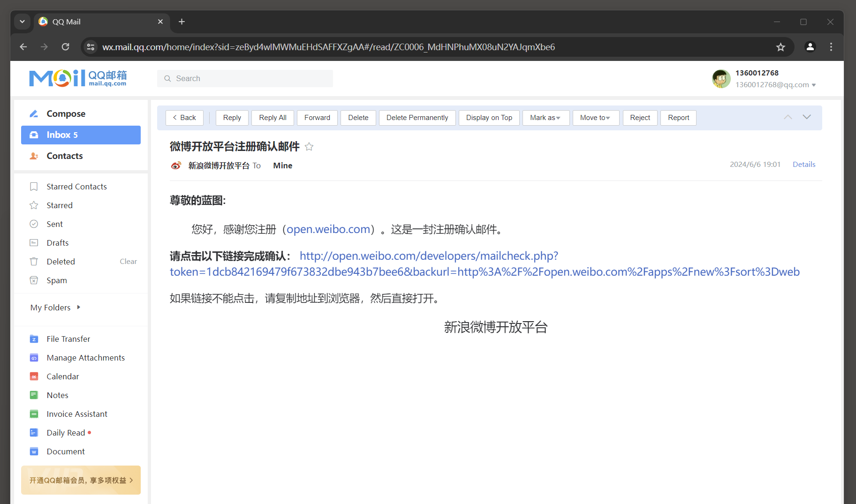Click in the Search field

click(245, 79)
